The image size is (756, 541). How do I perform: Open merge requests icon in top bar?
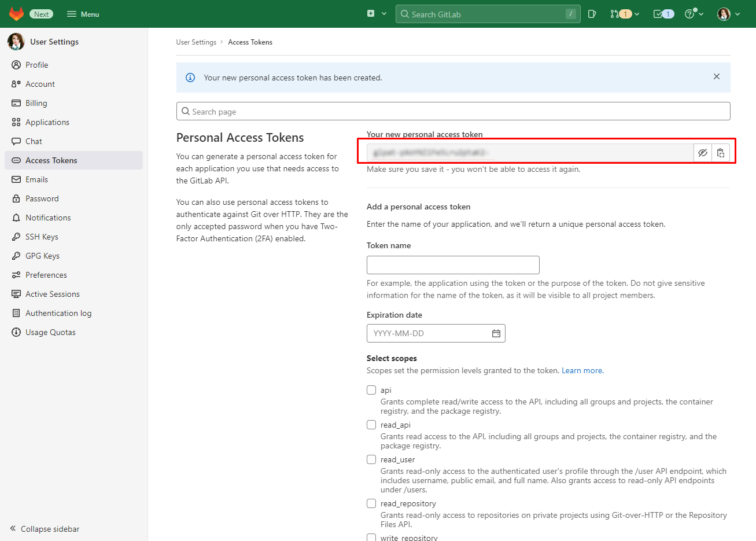click(614, 14)
